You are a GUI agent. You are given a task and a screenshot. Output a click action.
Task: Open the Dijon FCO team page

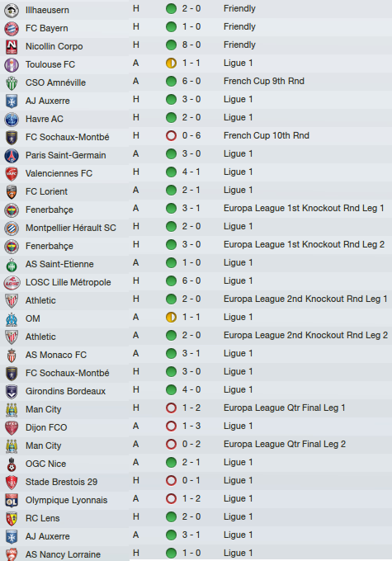(x=46, y=427)
